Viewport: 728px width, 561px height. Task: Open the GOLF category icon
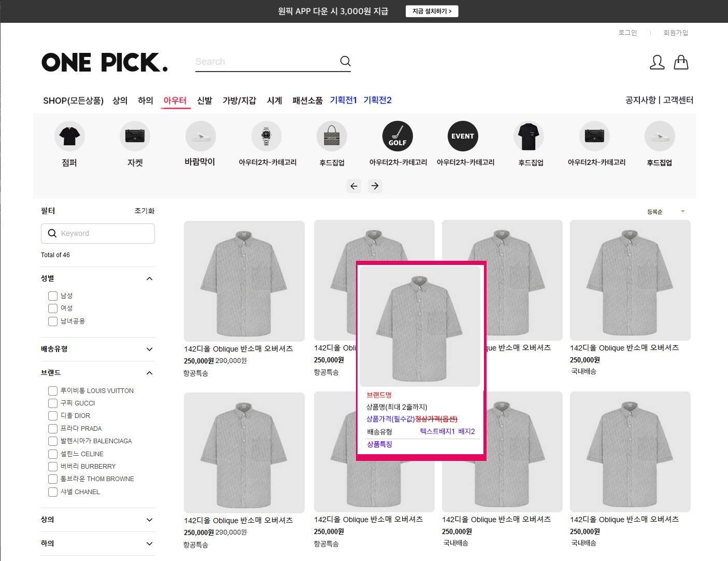point(397,136)
